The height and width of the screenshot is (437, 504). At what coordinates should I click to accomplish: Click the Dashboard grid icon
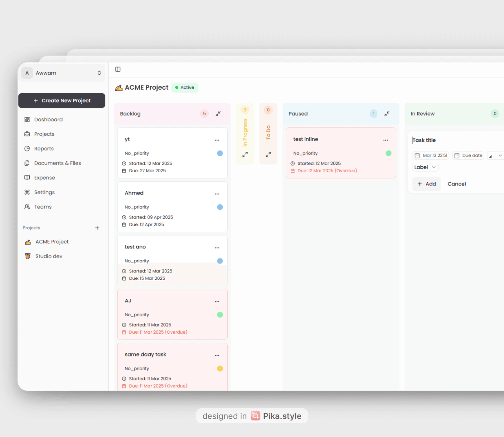click(x=27, y=120)
